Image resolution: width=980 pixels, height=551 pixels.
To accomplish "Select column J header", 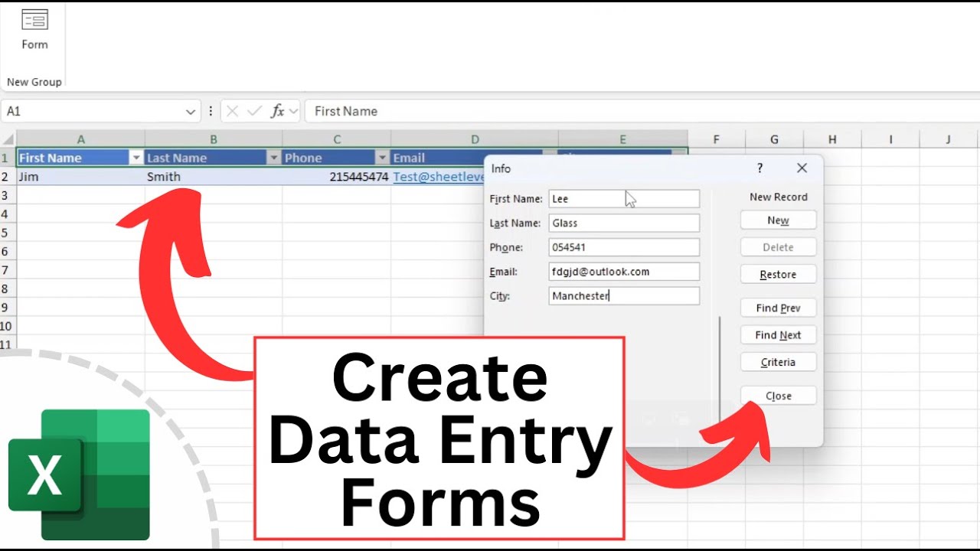I will (x=949, y=139).
